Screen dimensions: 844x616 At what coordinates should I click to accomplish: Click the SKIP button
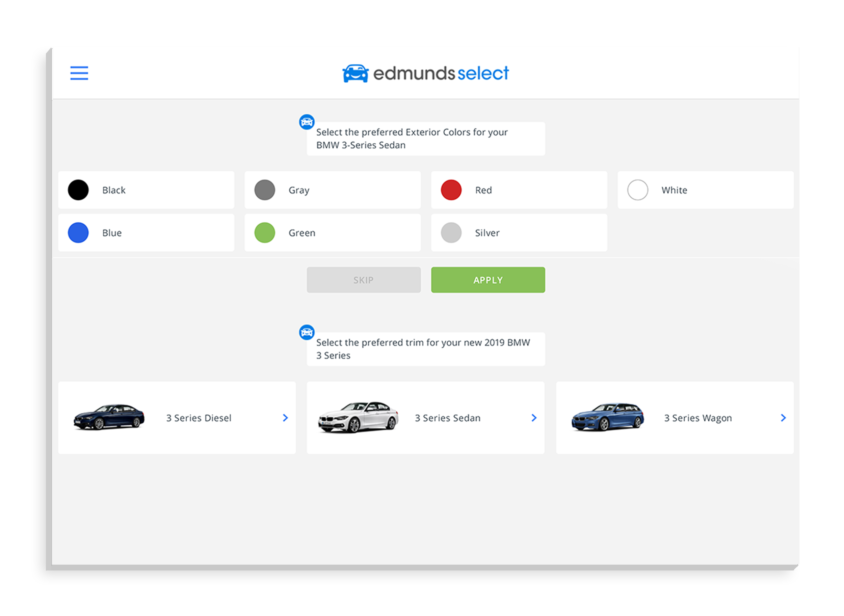[x=364, y=280]
